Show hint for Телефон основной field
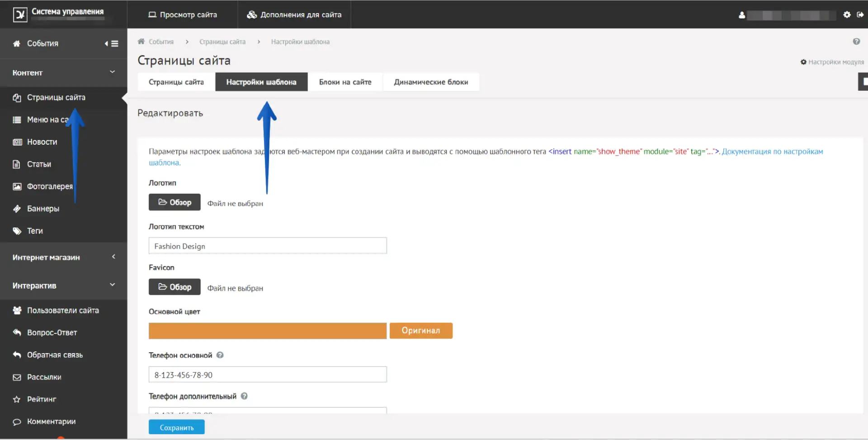 click(x=220, y=355)
